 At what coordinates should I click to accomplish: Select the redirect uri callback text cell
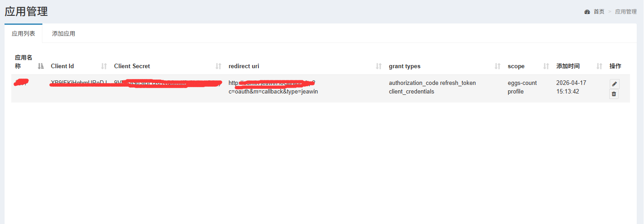coord(273,92)
